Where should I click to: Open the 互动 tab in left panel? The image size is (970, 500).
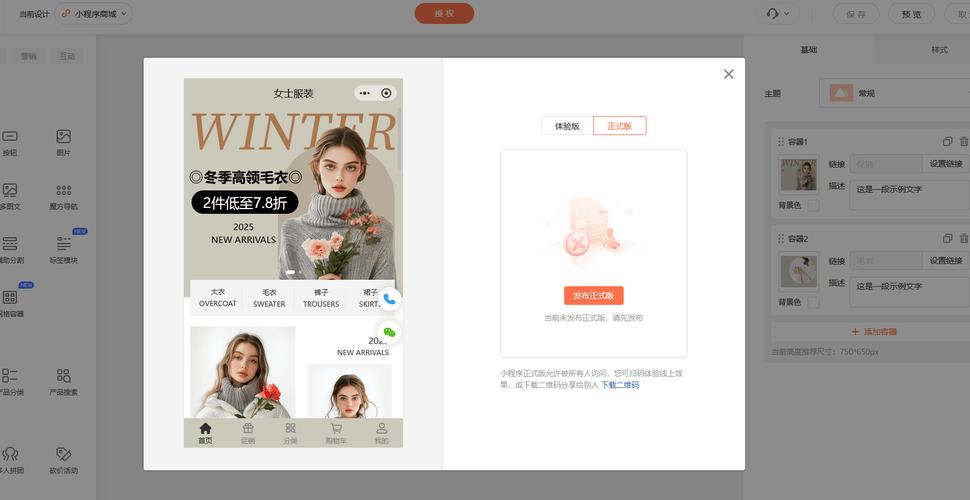(x=67, y=56)
